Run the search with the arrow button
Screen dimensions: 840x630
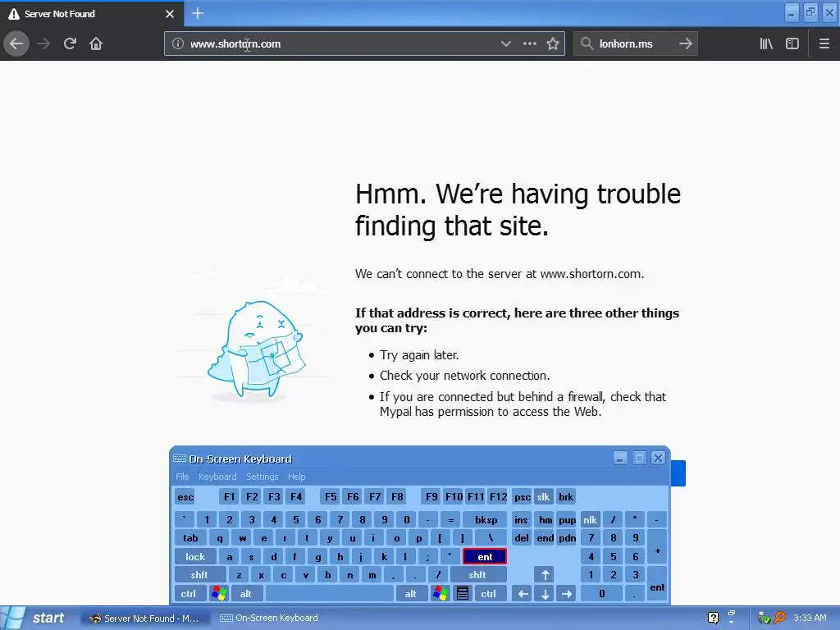click(686, 44)
